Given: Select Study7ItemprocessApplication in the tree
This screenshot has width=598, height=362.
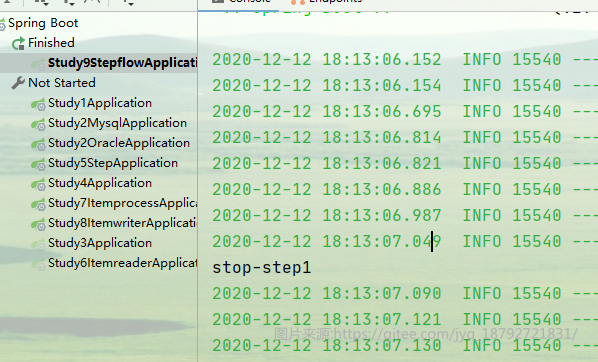Looking at the screenshot, I should pyautogui.click(x=122, y=203).
